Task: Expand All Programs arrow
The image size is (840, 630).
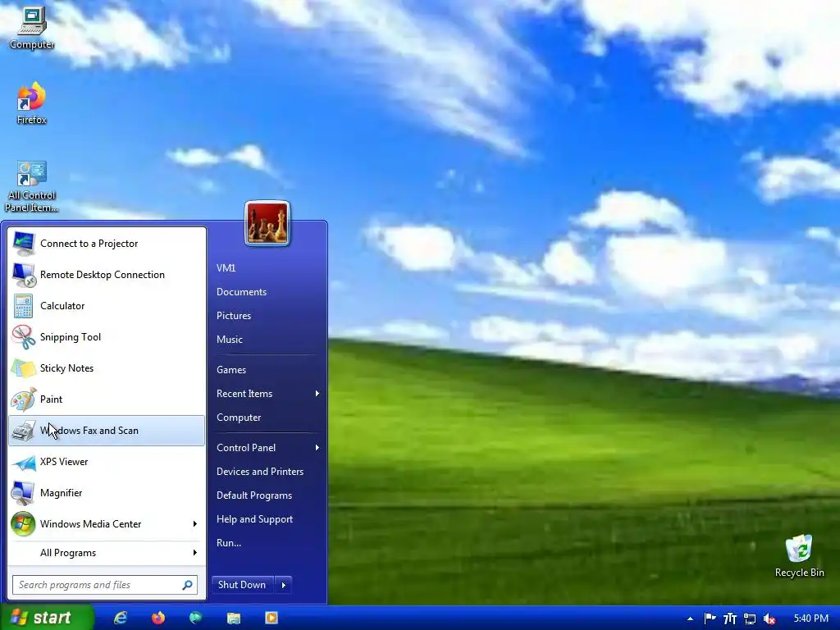Action: 195,553
